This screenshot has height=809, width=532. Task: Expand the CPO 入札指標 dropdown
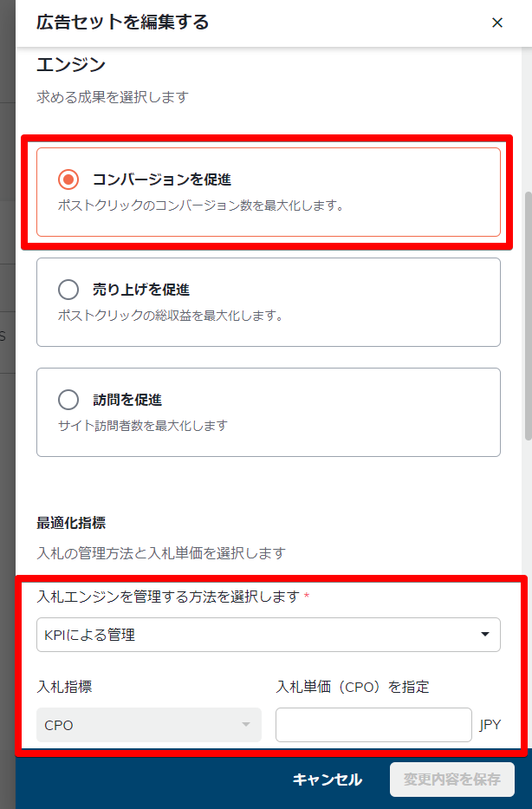[148, 725]
